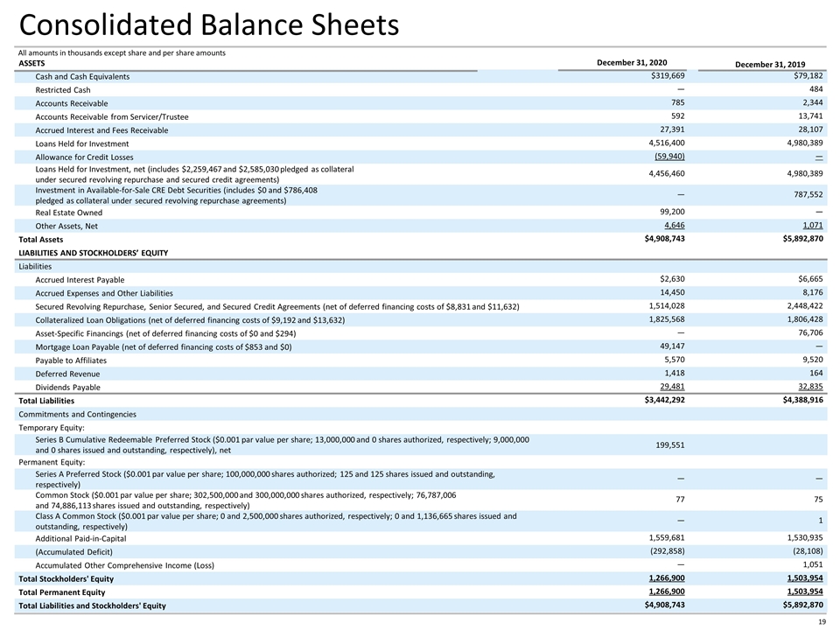The width and height of the screenshot is (840, 630).
Task: Select the 4,456,460 net loans value
Action: coord(667,173)
